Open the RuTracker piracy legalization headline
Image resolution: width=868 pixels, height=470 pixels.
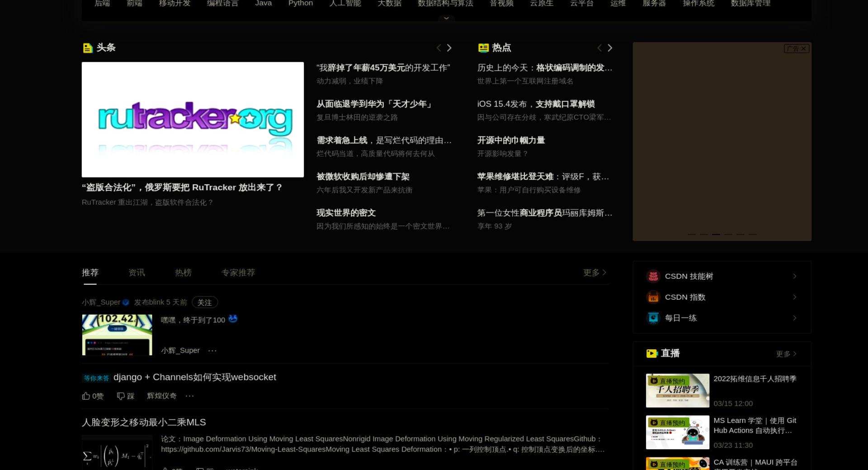tap(182, 187)
